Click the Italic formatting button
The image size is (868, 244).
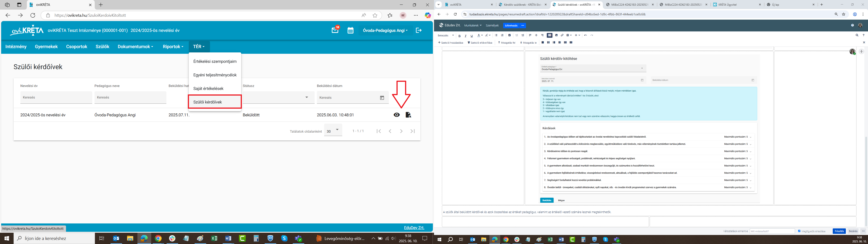(466, 36)
